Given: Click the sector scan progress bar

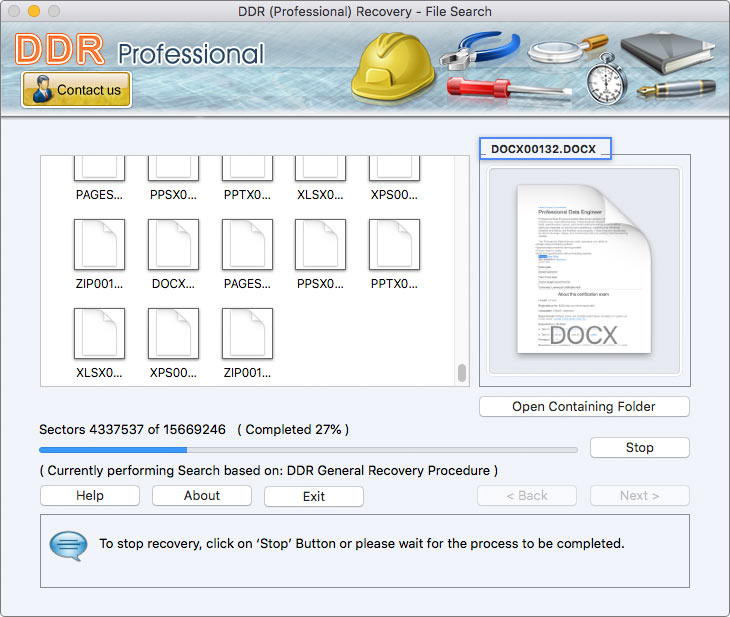Looking at the screenshot, I should click(308, 450).
